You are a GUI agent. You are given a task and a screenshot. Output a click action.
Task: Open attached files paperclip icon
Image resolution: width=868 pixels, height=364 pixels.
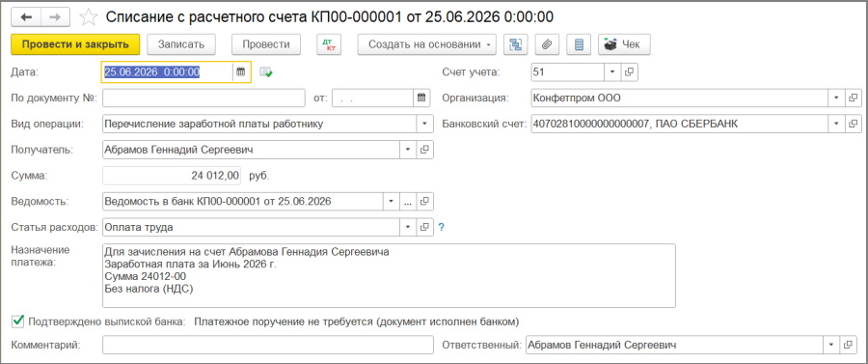(x=548, y=44)
